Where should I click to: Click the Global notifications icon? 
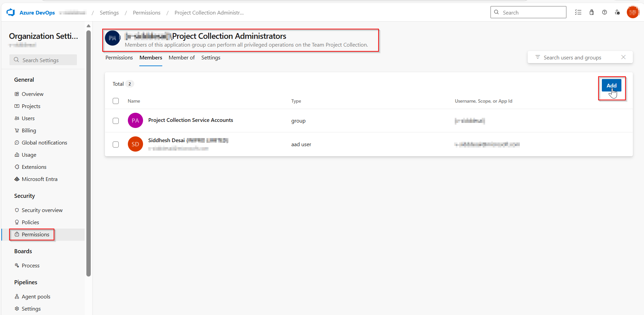point(17,142)
